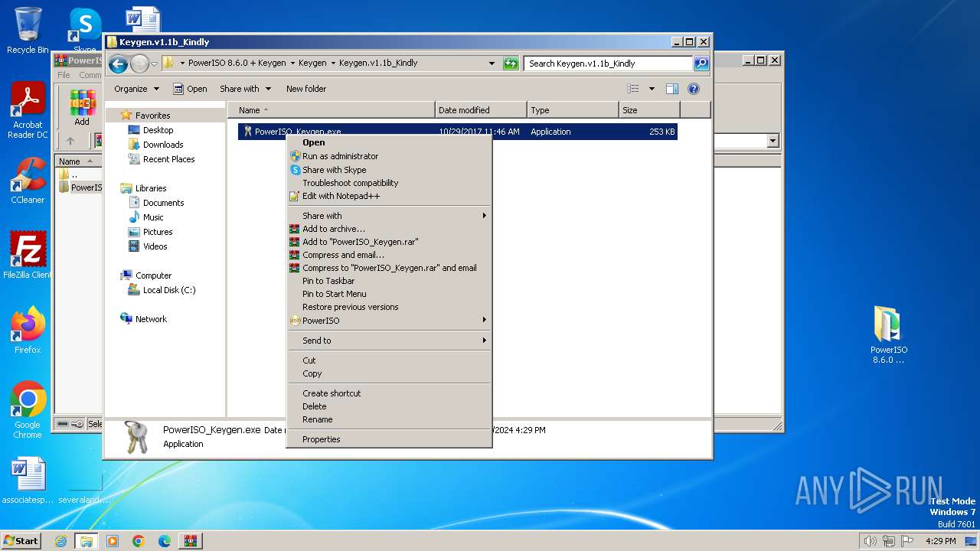The image size is (980, 551).
Task: Choose Rename from the context menu
Action: [x=389, y=419]
